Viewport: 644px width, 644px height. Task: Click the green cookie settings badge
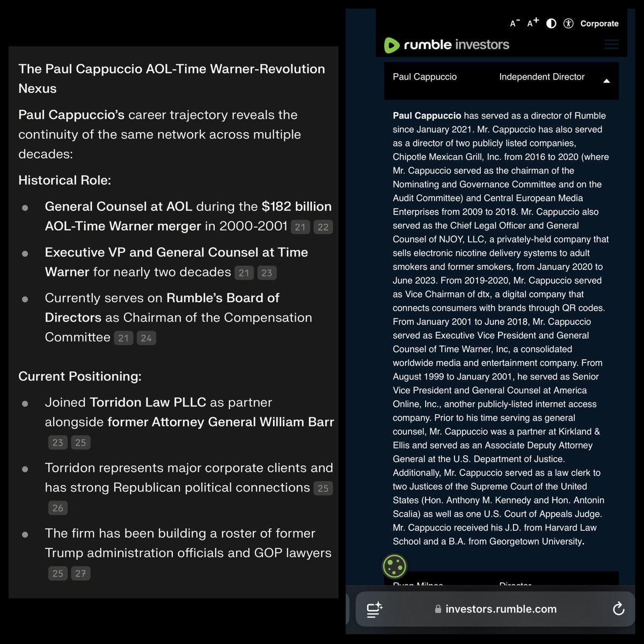[394, 566]
